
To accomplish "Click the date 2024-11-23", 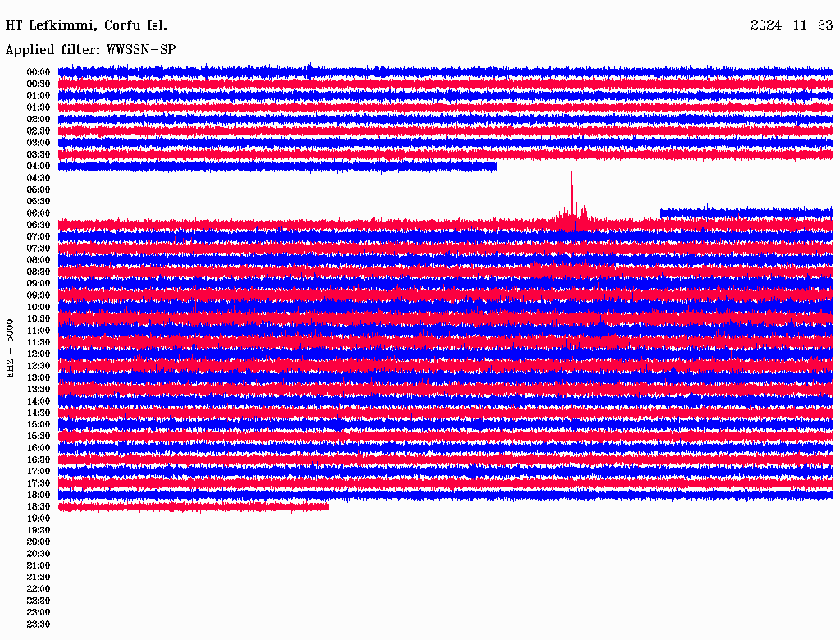I will [x=792, y=25].
